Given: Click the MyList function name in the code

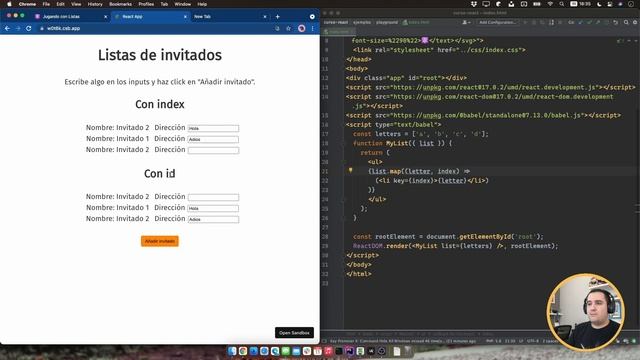Looking at the screenshot, I should tap(397, 143).
